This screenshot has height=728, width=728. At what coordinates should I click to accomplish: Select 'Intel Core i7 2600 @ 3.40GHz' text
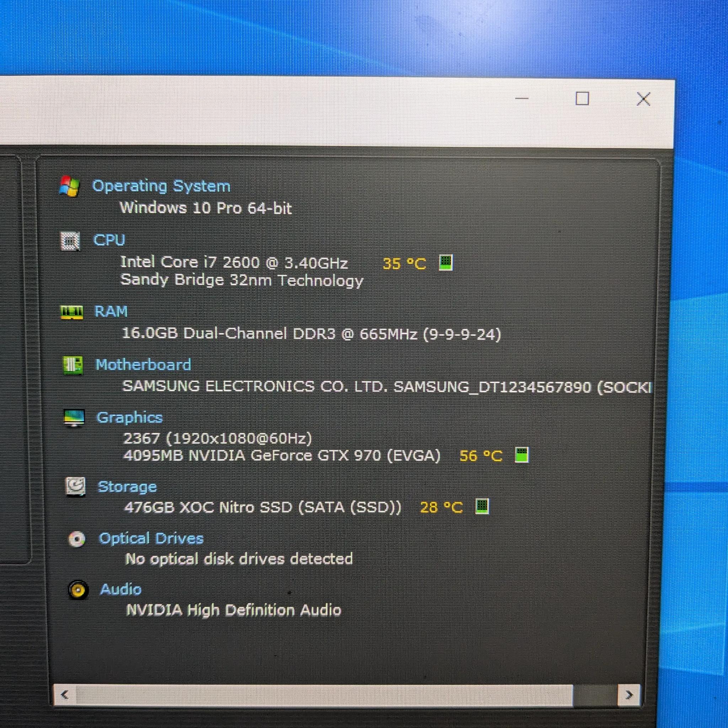[x=234, y=262]
